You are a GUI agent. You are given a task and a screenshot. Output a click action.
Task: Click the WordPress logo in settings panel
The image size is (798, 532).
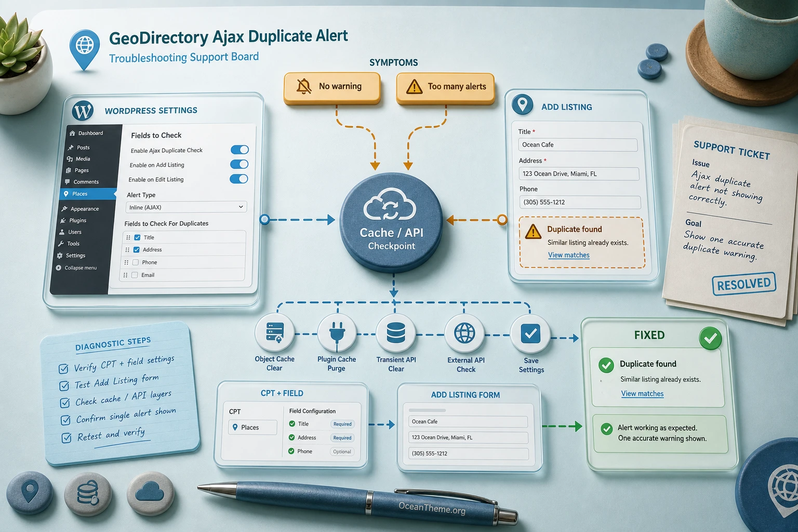[83, 111]
